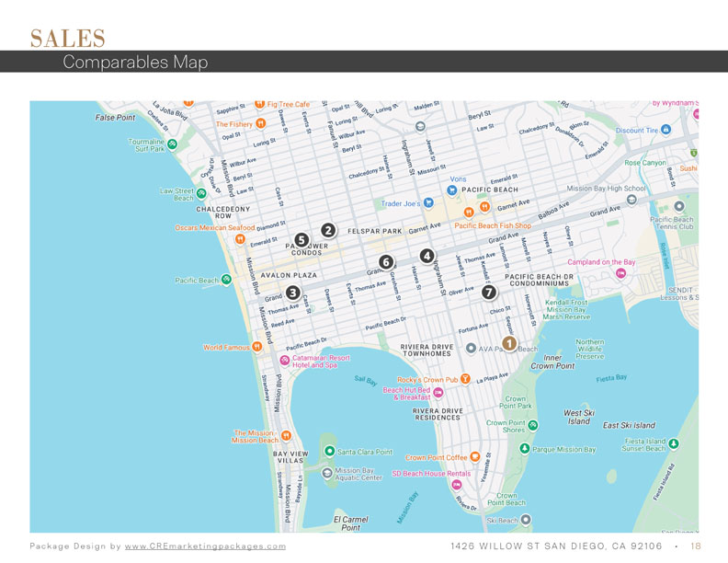728x563 pixels.
Task: Click the Kendall Frost Mission Bay Marsh Reserve label
Action: coord(566,309)
